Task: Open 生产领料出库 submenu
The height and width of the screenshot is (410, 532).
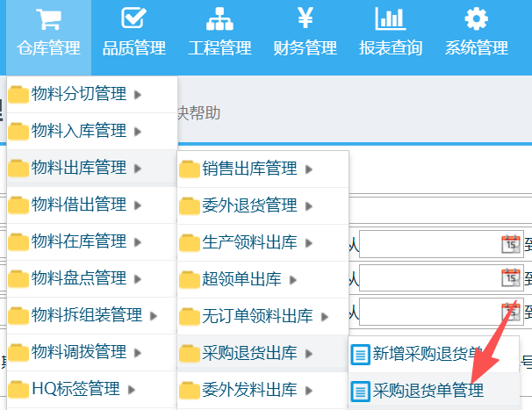Action: coord(249,242)
